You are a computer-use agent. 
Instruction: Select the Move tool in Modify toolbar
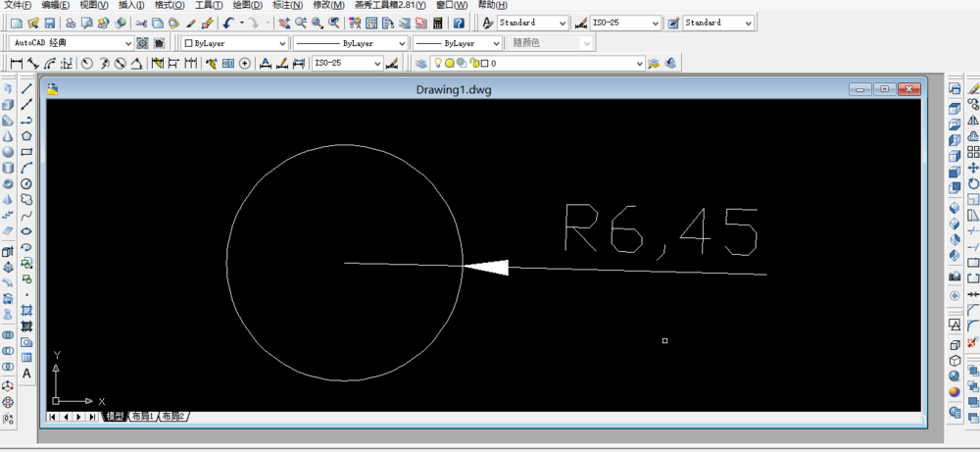coord(973,168)
